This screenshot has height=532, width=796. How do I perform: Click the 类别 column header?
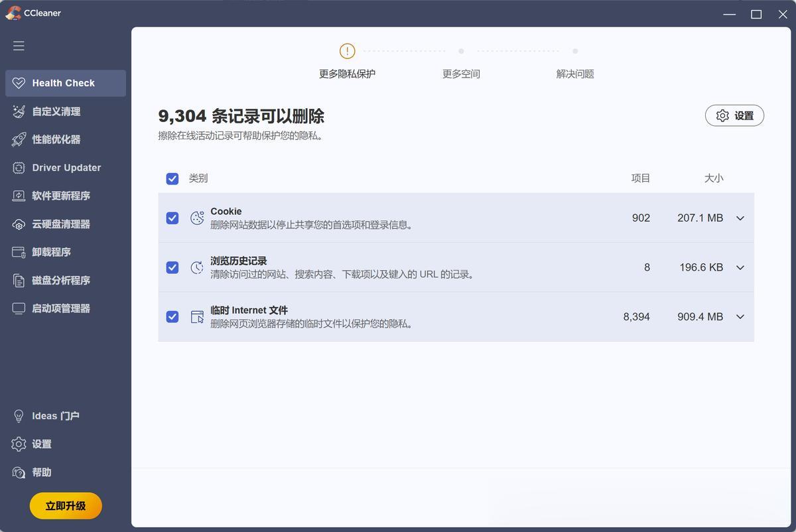(x=198, y=178)
